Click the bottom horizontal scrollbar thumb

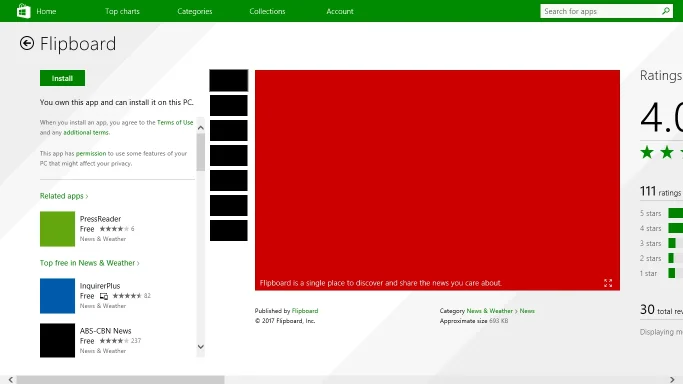click(120, 380)
